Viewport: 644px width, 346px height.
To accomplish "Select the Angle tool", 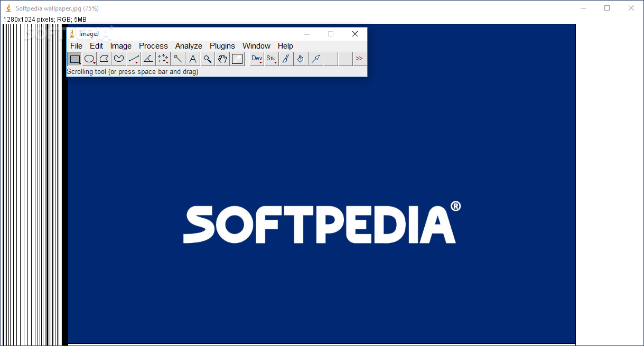I will pos(148,59).
